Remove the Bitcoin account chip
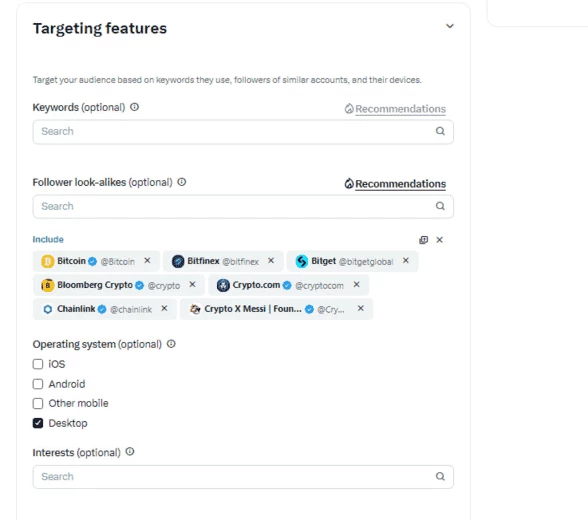Image resolution: width=588 pixels, height=520 pixels. 147,261
